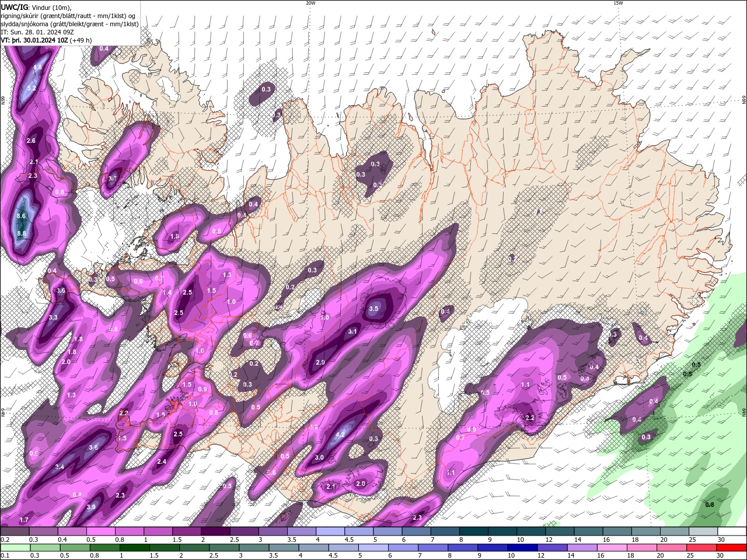Select the '3.4' precipitation value on the map
The image size is (747, 560).
60,467
